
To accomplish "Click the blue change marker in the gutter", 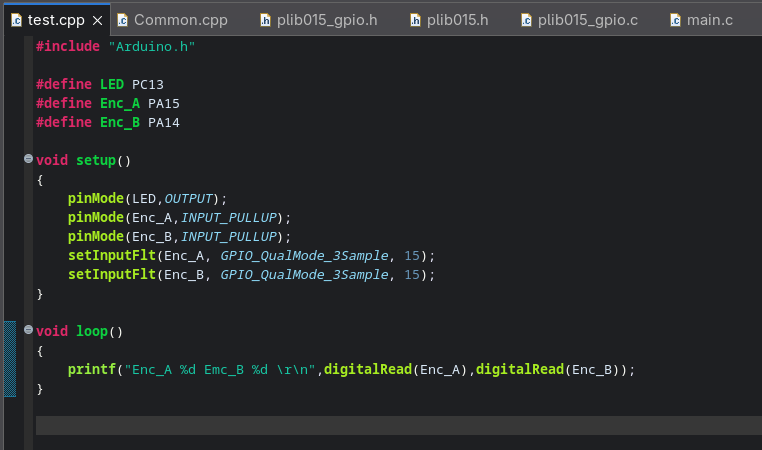I will point(10,359).
